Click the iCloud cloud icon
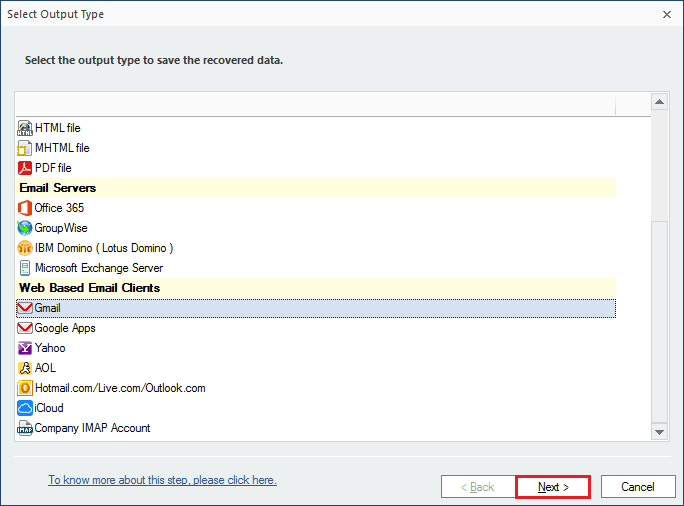The width and height of the screenshot is (684, 506). tap(25, 408)
